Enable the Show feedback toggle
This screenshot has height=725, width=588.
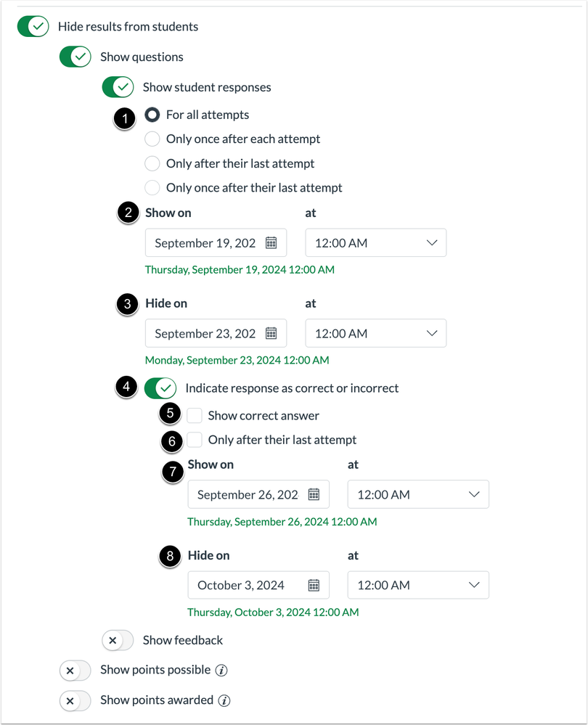(118, 640)
